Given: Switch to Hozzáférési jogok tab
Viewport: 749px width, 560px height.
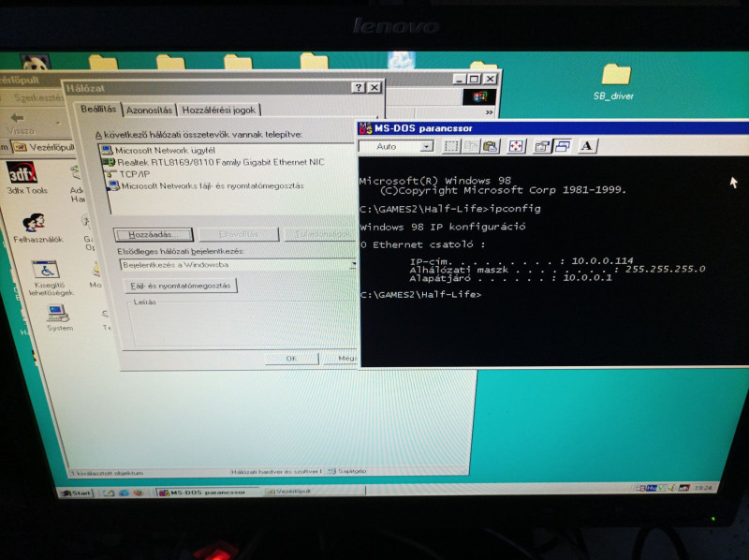Looking at the screenshot, I should 219,111.
